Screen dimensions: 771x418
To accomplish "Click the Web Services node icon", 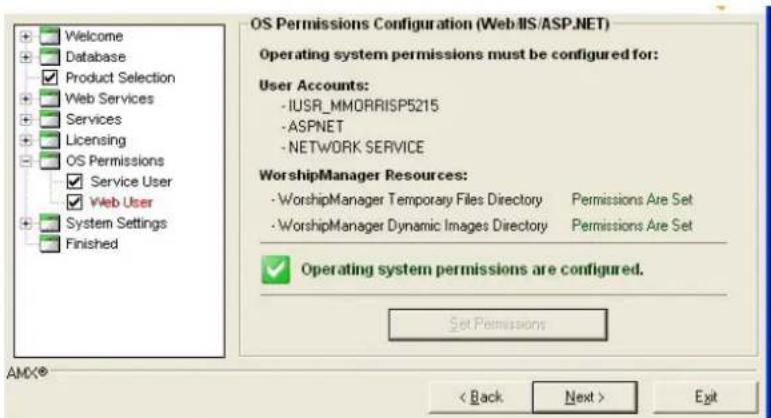I will 50,98.
